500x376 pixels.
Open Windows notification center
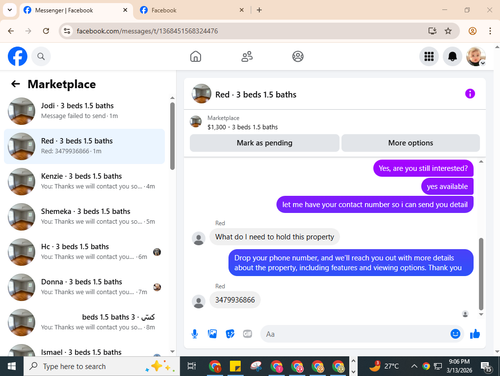click(487, 366)
